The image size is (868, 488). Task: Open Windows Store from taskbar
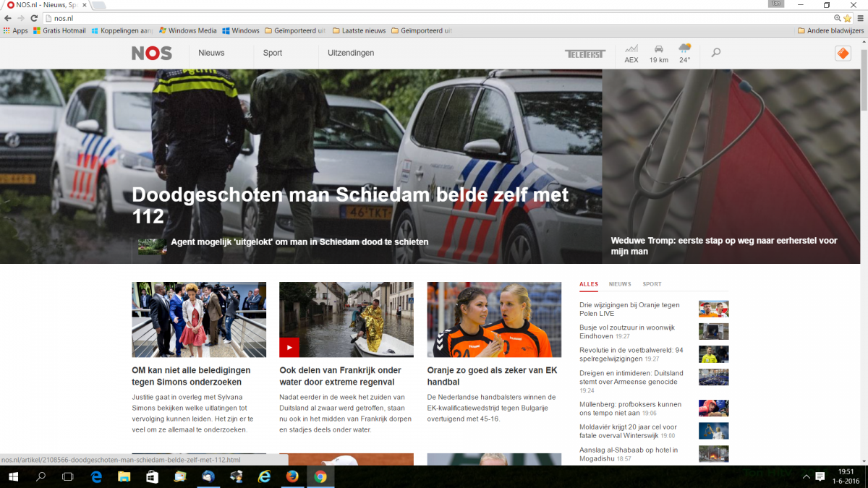pos(152,476)
